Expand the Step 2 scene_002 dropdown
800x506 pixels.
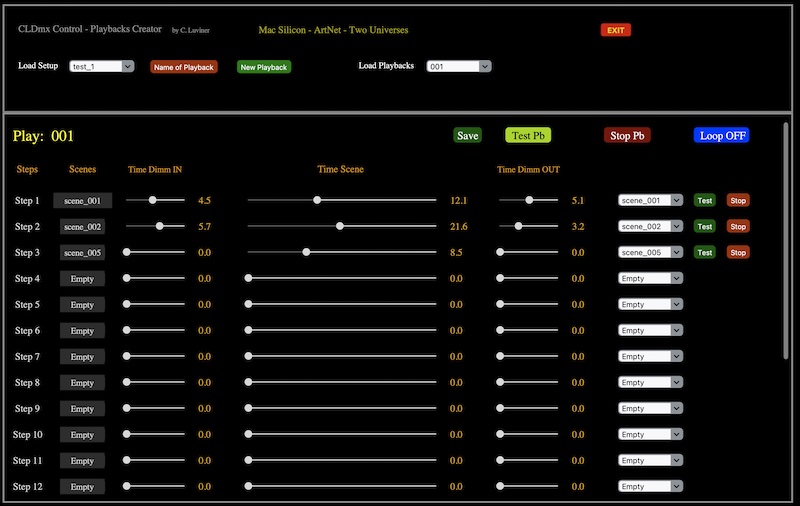pos(651,226)
